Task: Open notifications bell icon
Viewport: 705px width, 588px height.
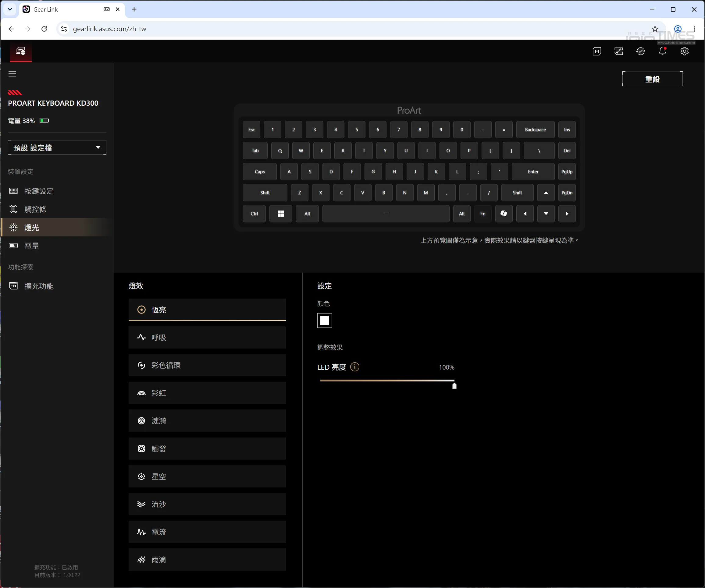Action: (662, 51)
